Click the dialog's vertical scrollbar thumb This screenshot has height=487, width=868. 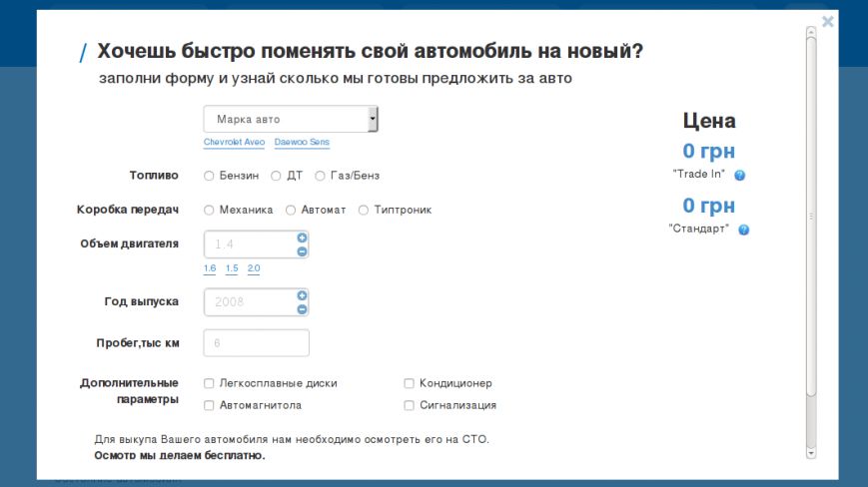coord(811,217)
